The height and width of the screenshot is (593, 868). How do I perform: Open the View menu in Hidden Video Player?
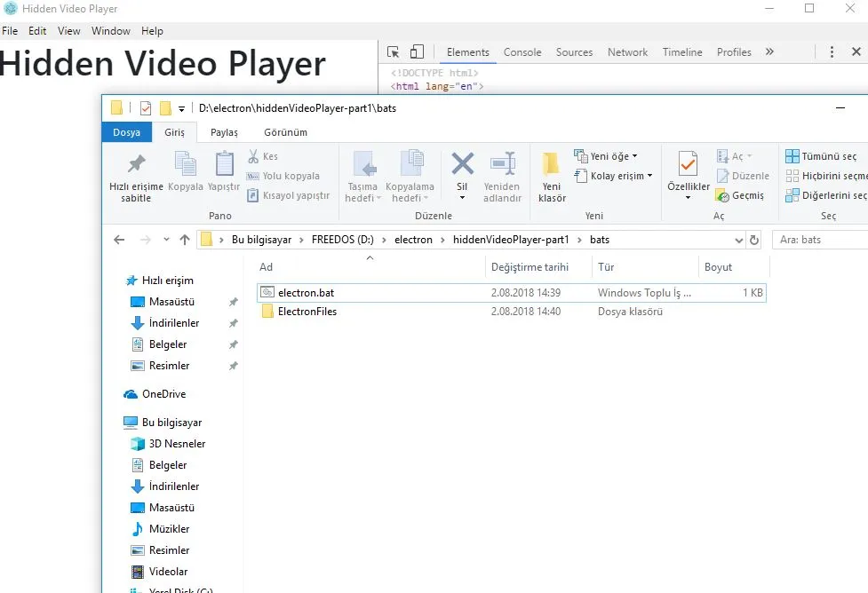[x=68, y=31]
